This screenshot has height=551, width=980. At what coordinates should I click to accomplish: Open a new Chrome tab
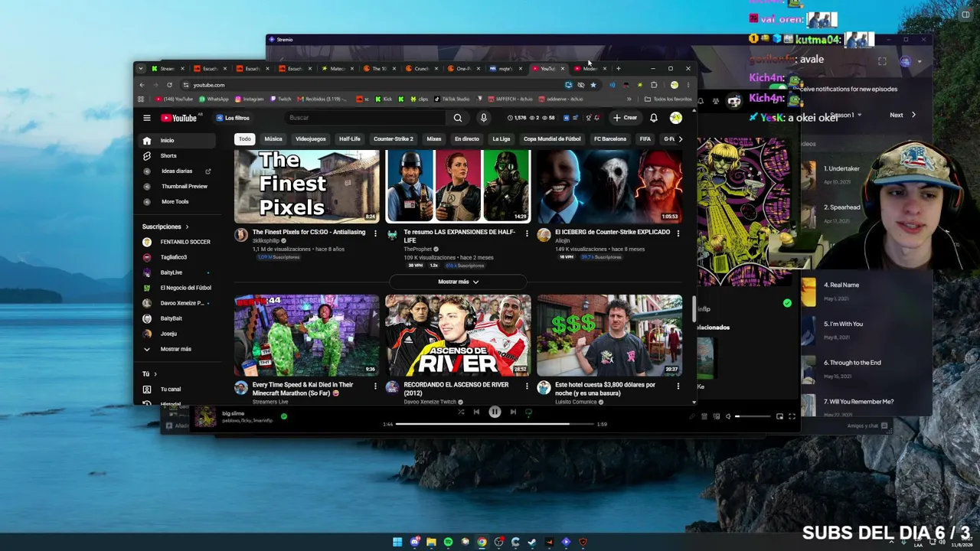point(618,68)
